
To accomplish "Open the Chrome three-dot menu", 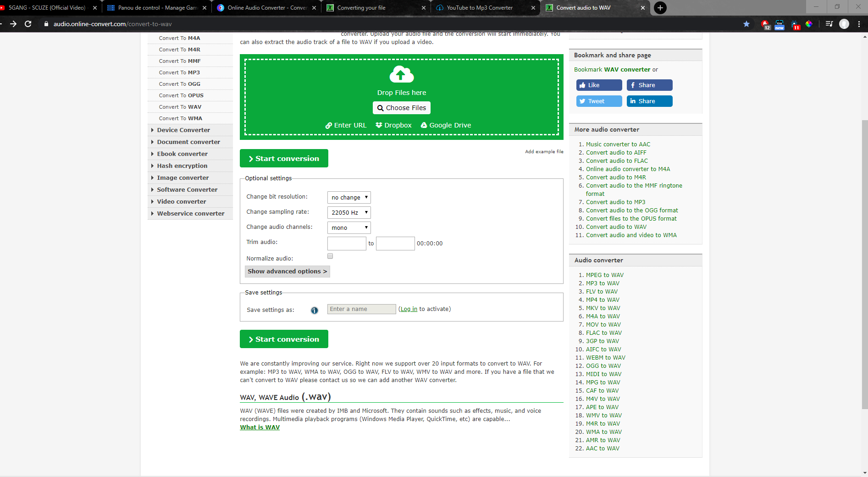I will tap(859, 24).
